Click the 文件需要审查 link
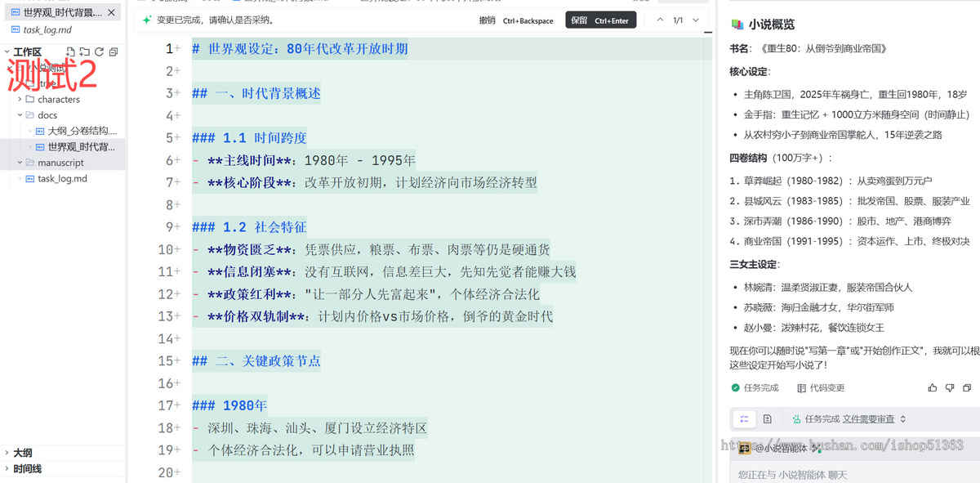The width and height of the screenshot is (980, 483). click(869, 419)
